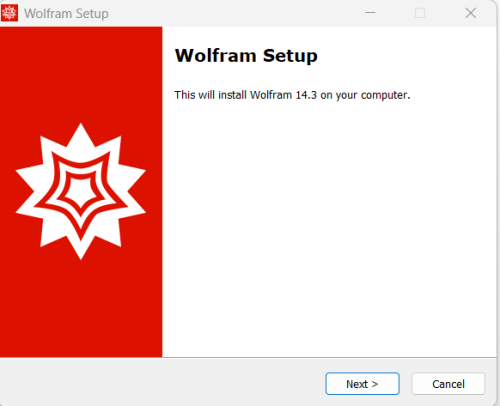Click empty white area below the install message
500x406 pixels.
[x=329, y=227]
